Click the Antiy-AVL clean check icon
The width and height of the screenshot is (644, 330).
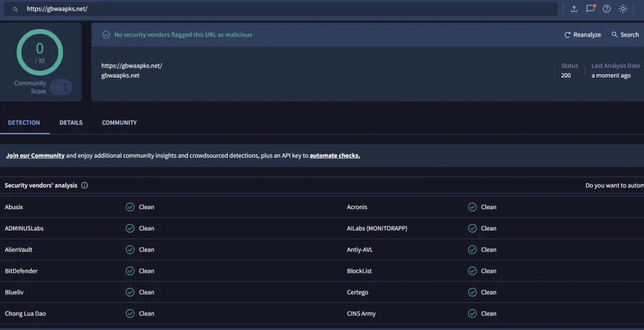click(x=472, y=250)
